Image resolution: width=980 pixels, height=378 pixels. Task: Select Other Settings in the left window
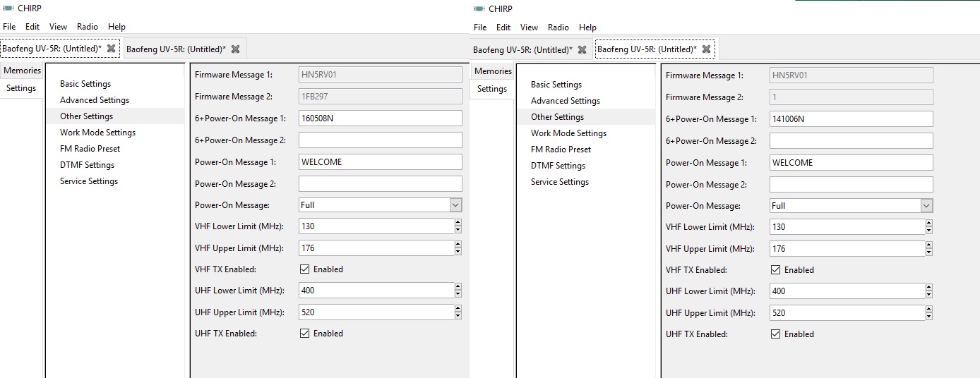coord(86,116)
